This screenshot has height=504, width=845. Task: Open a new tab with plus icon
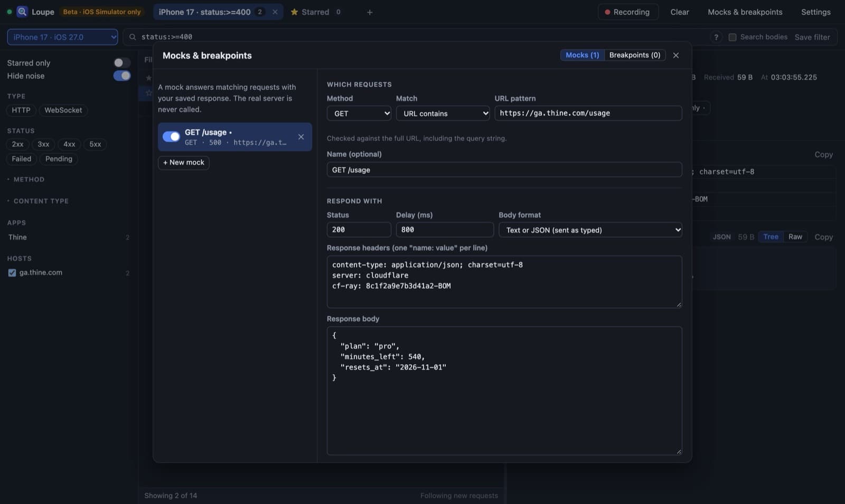click(370, 12)
